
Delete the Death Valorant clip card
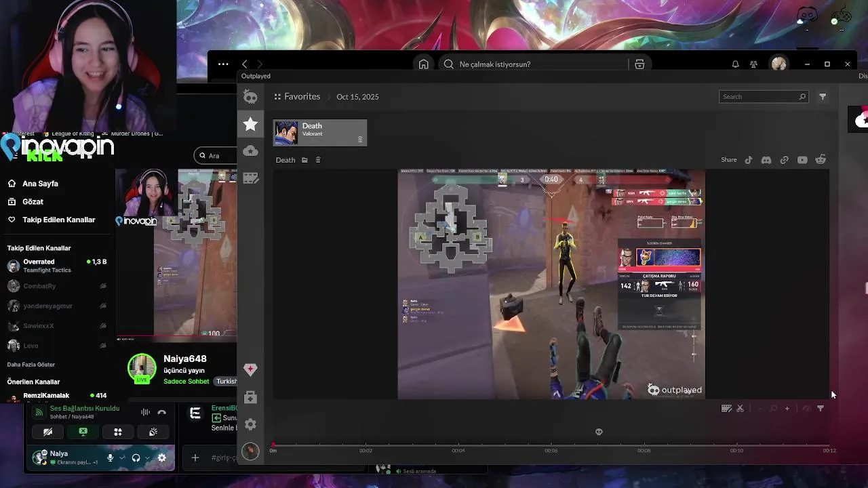click(x=360, y=140)
